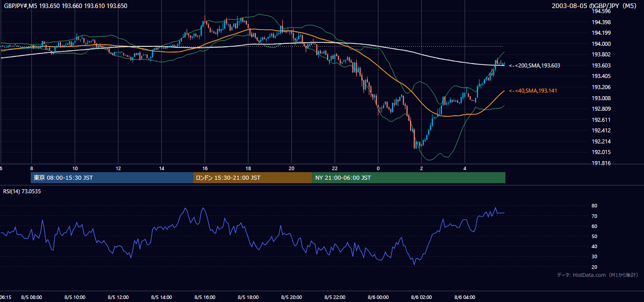Click price level 193.802 on the axis
This screenshot has height=302, width=644.
(601, 54)
